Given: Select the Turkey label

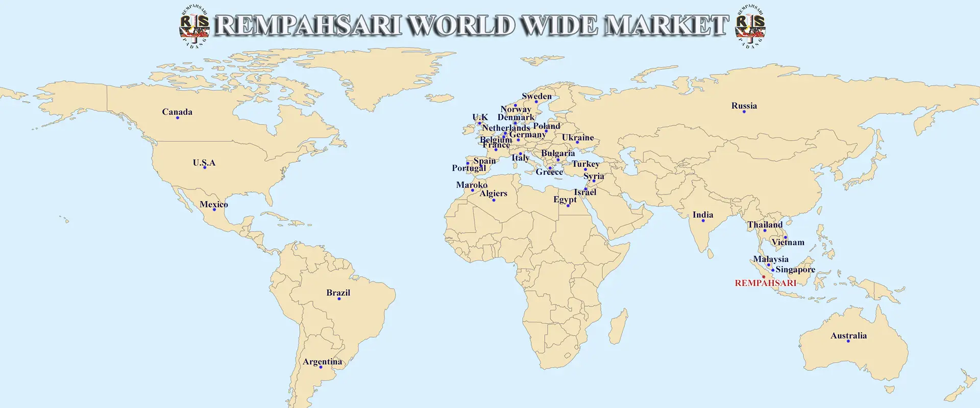Looking at the screenshot, I should pyautogui.click(x=585, y=164).
